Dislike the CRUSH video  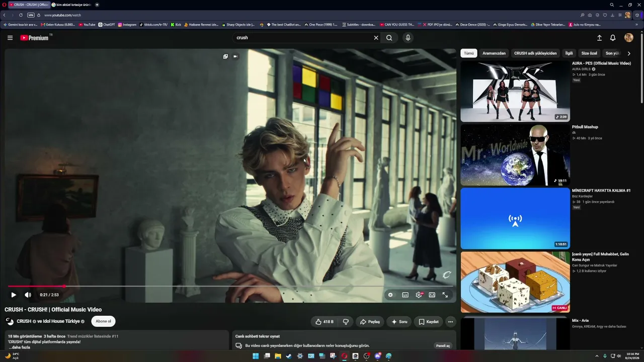point(346,322)
